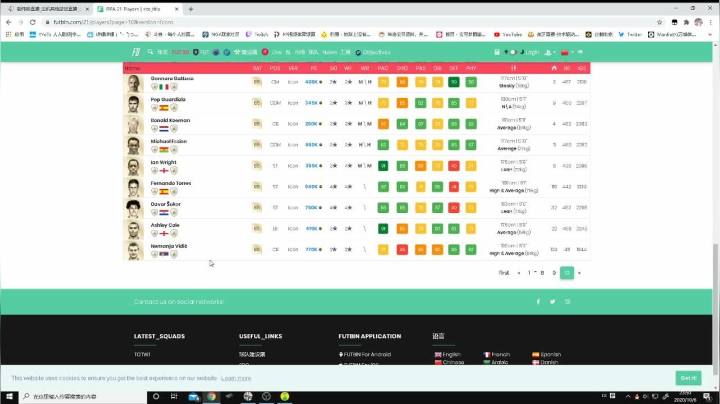Open FUTBIN Facebook social icon

click(538, 302)
